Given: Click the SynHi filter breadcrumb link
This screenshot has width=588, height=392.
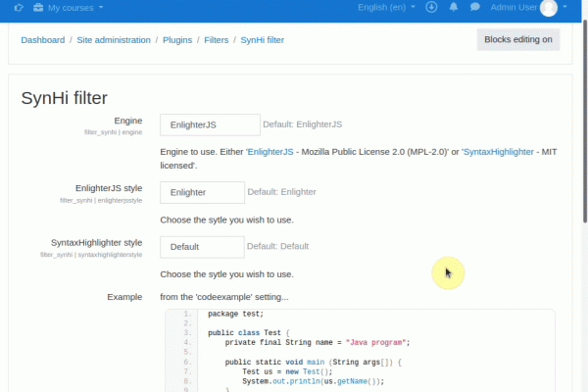Looking at the screenshot, I should 262,40.
